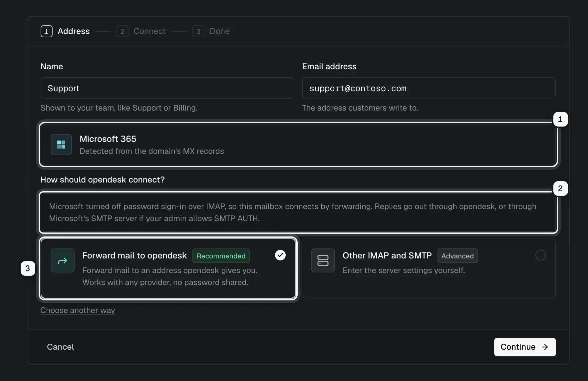Click the Name field label

click(x=52, y=67)
